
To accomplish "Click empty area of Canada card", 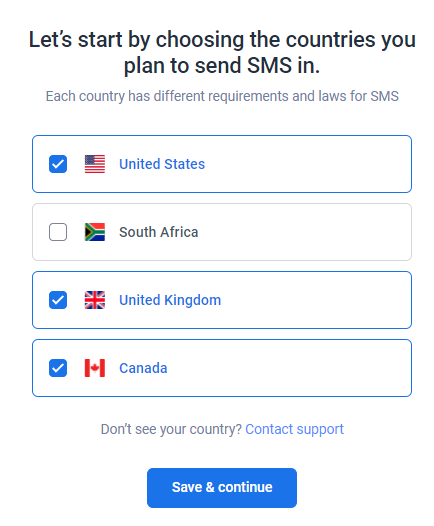I will coord(288,368).
